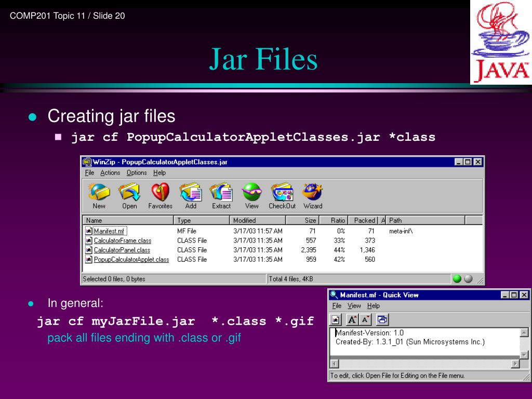Minimize the Quick View window

coord(505,295)
